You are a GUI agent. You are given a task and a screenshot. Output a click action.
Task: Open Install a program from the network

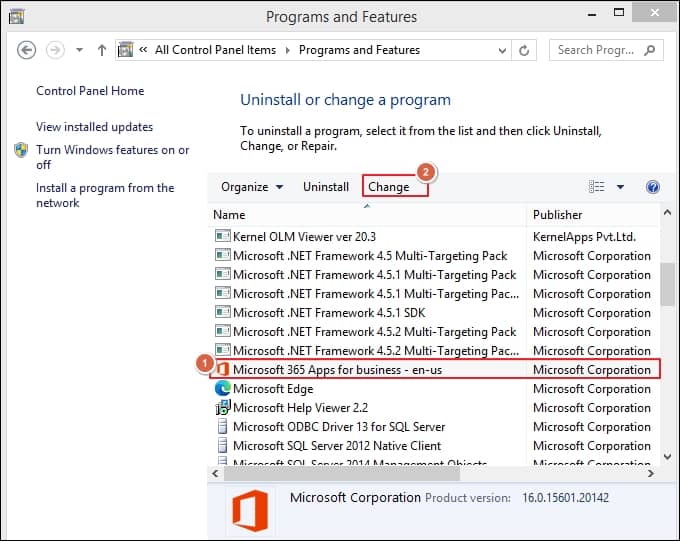pos(105,195)
